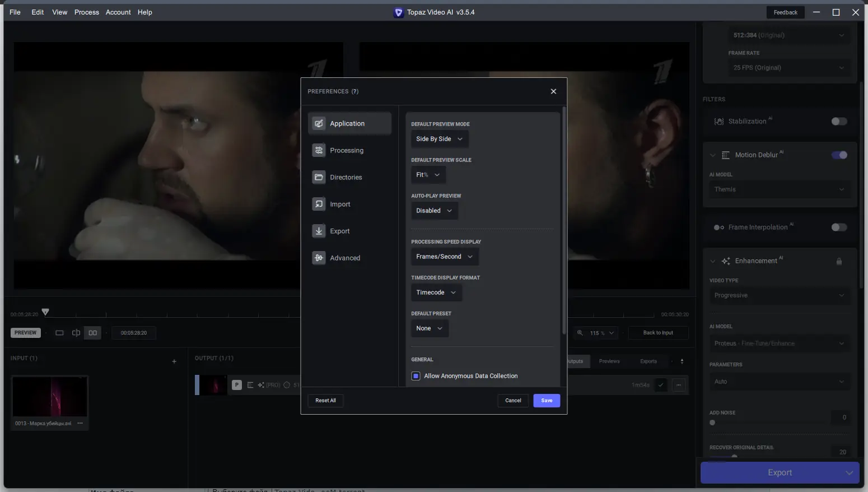The image size is (868, 492).
Task: Click Back to Input button
Action: (x=658, y=333)
